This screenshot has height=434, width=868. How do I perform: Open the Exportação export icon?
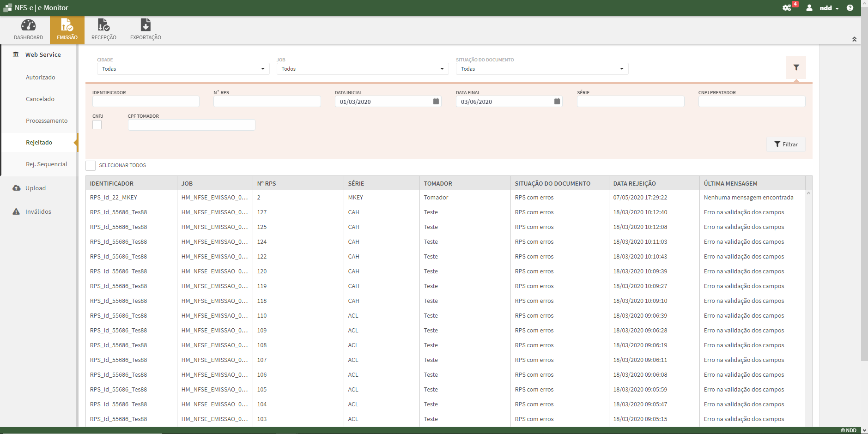(145, 29)
